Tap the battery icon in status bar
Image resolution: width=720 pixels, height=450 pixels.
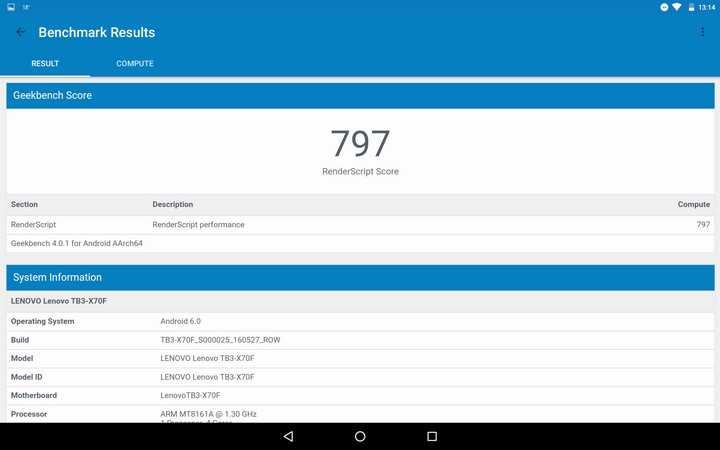coord(691,7)
